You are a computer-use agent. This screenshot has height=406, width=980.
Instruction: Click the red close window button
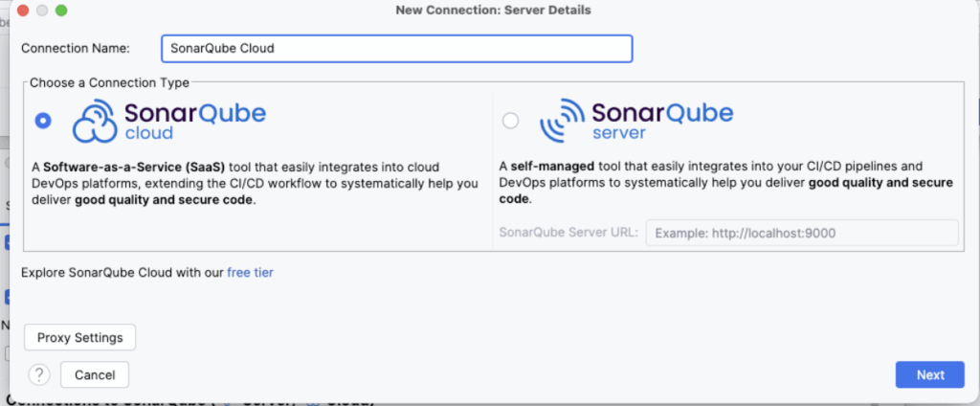point(23,11)
